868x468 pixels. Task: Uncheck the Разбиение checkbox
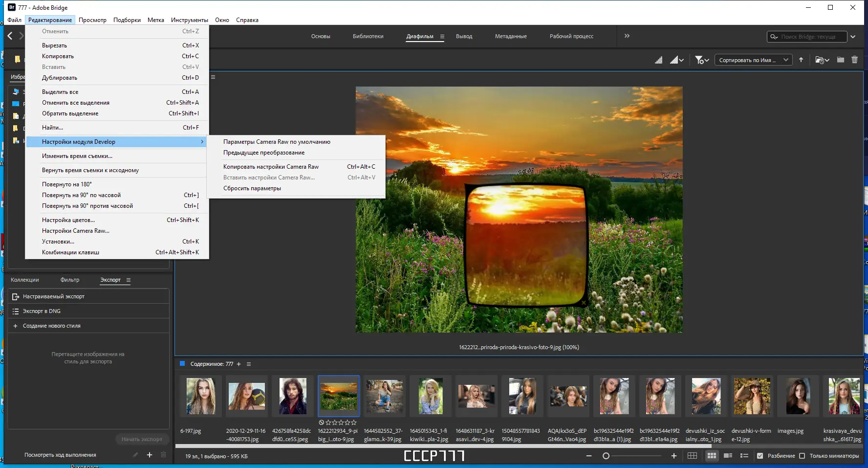(x=760, y=456)
